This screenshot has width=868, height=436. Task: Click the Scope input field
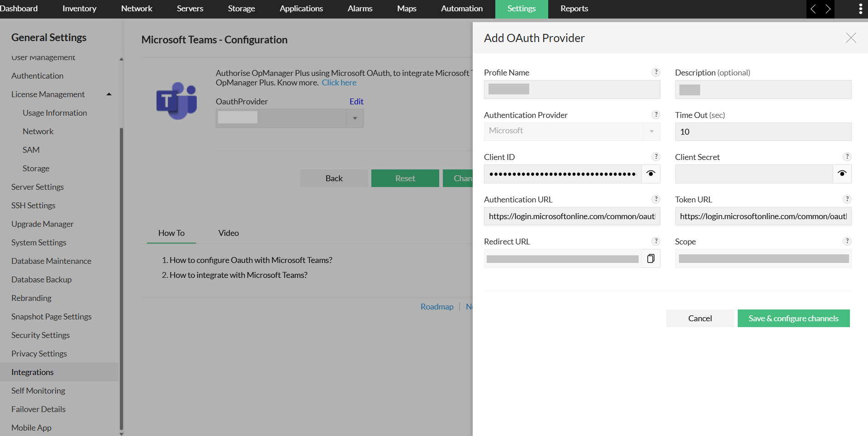point(763,258)
